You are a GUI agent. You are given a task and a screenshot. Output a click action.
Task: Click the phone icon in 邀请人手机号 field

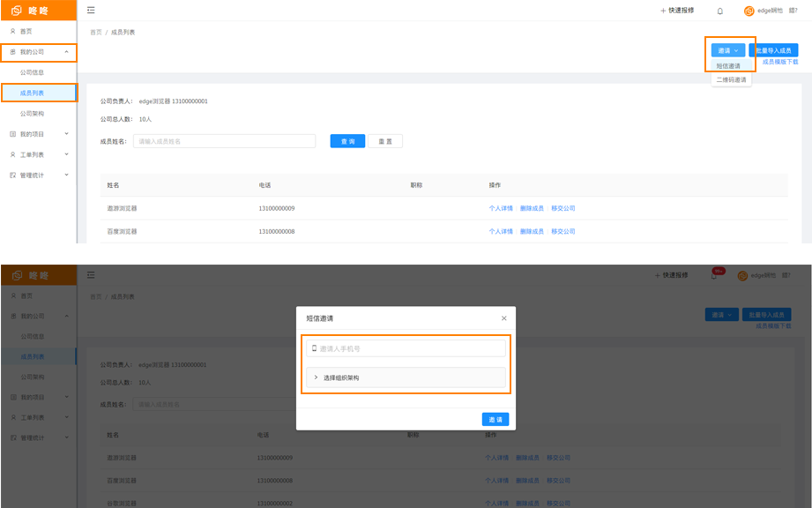(x=314, y=348)
